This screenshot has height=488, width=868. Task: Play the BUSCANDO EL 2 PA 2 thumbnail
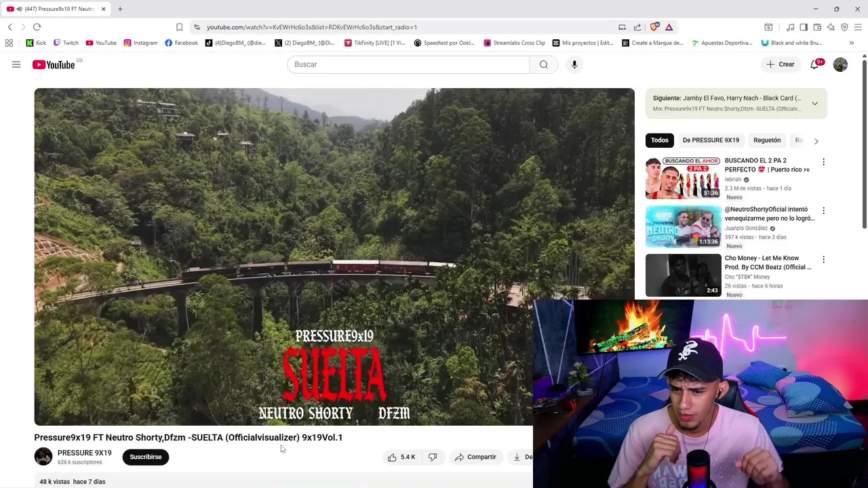tap(683, 178)
